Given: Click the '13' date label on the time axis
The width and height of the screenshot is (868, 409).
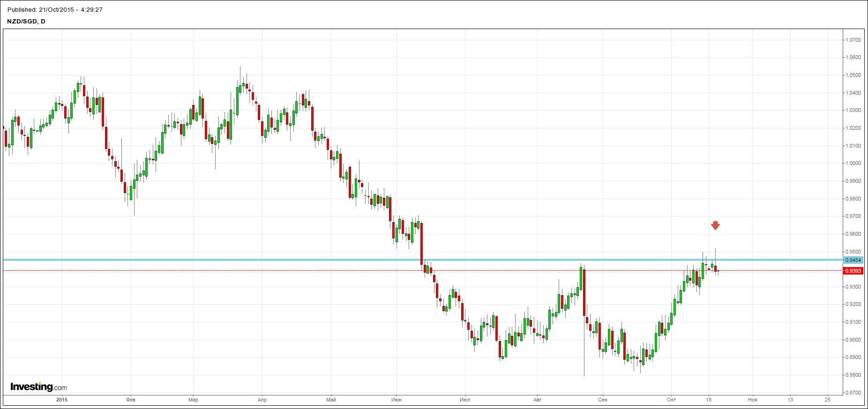Looking at the screenshot, I should tap(790, 400).
